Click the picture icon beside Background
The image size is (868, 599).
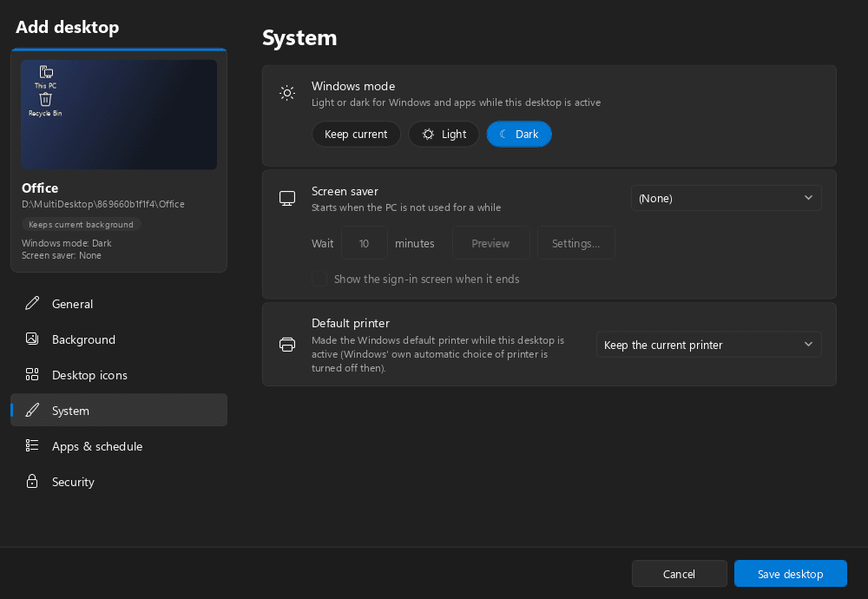click(32, 339)
